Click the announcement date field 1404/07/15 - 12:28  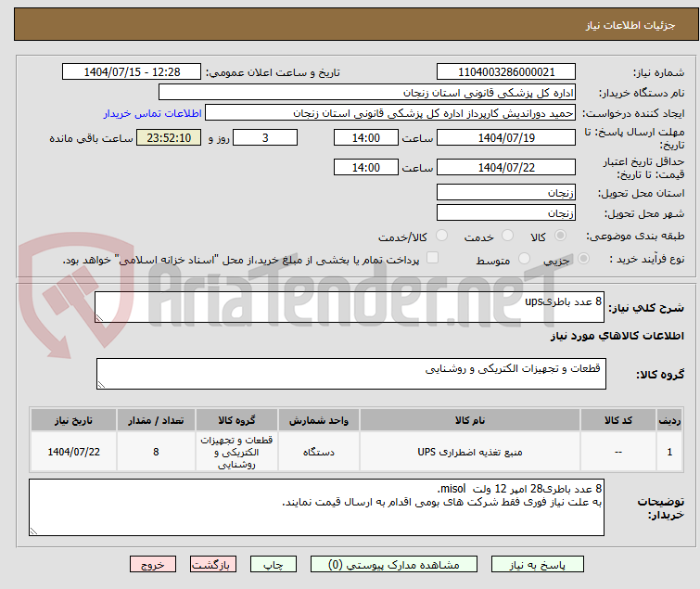132,72
